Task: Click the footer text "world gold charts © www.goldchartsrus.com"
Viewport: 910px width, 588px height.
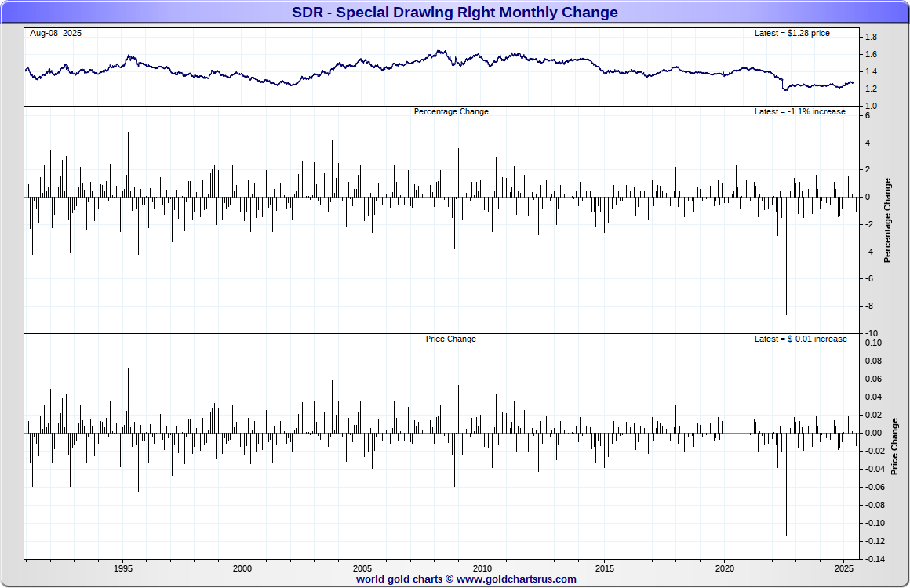Action: click(466, 579)
